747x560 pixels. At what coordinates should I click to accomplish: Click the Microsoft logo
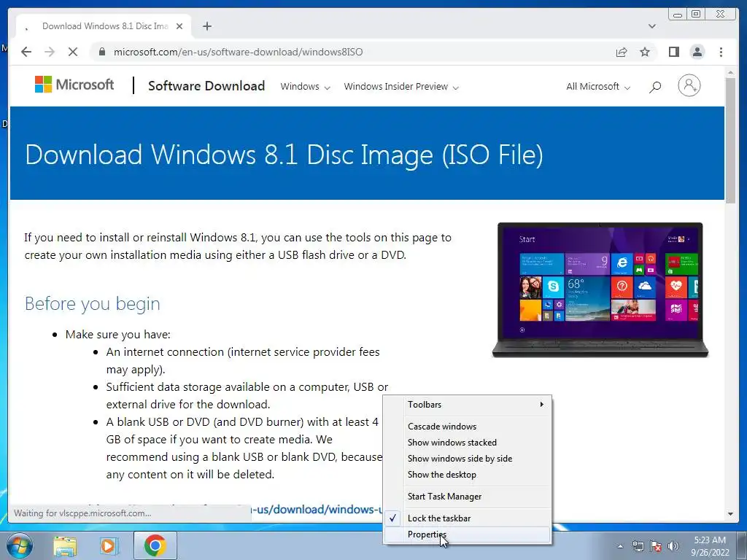74,85
